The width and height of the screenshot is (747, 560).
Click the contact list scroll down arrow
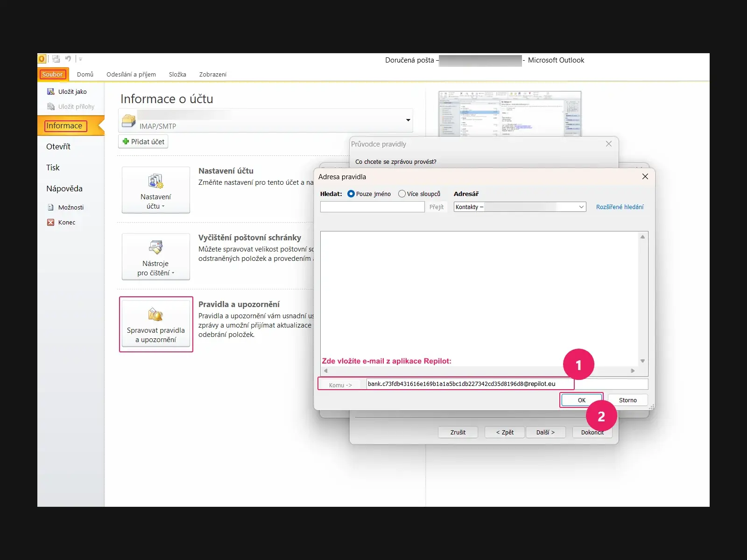[x=643, y=361]
